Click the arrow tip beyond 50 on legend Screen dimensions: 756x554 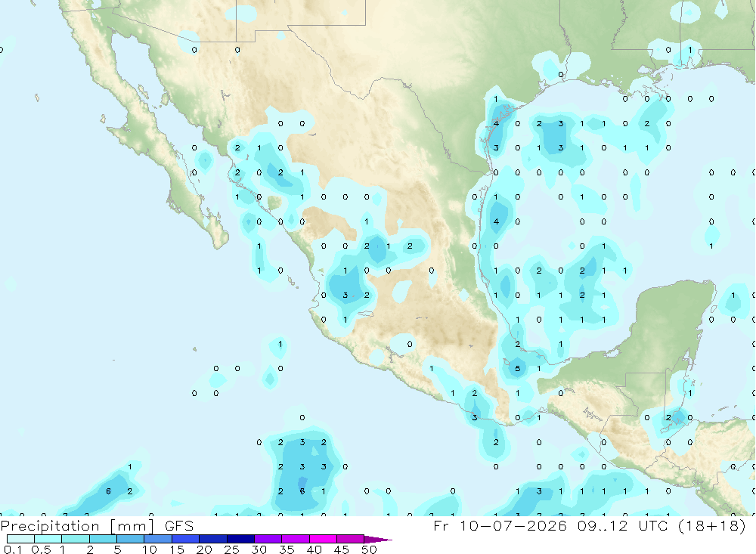(379, 539)
